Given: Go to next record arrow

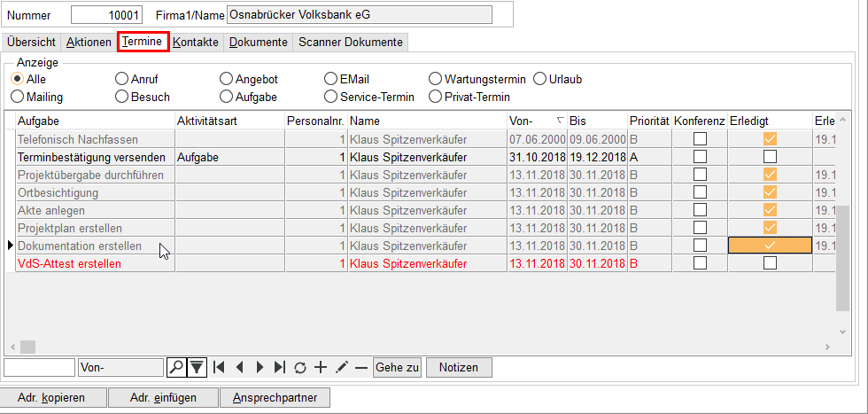Looking at the screenshot, I should [260, 367].
